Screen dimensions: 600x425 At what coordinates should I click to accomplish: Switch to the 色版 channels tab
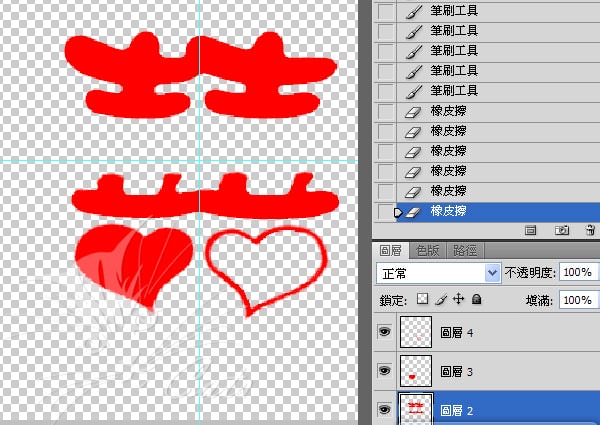coord(429,250)
